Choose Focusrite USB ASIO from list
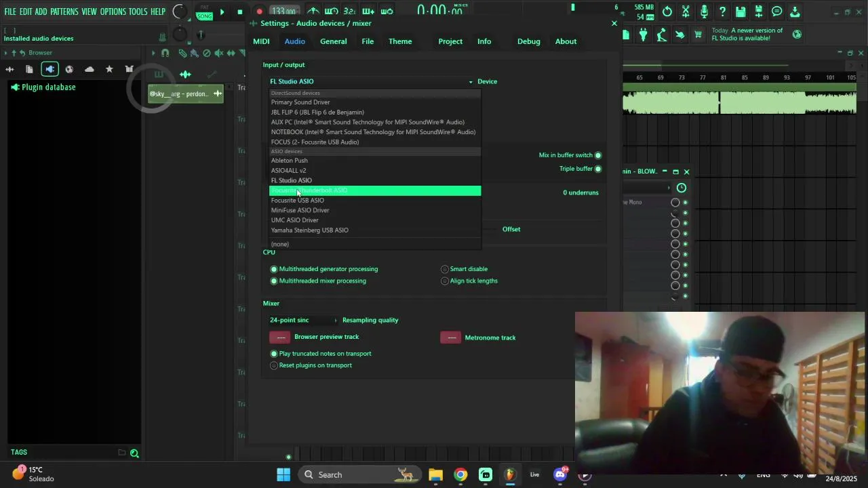The width and height of the screenshot is (868, 488). click(375, 201)
